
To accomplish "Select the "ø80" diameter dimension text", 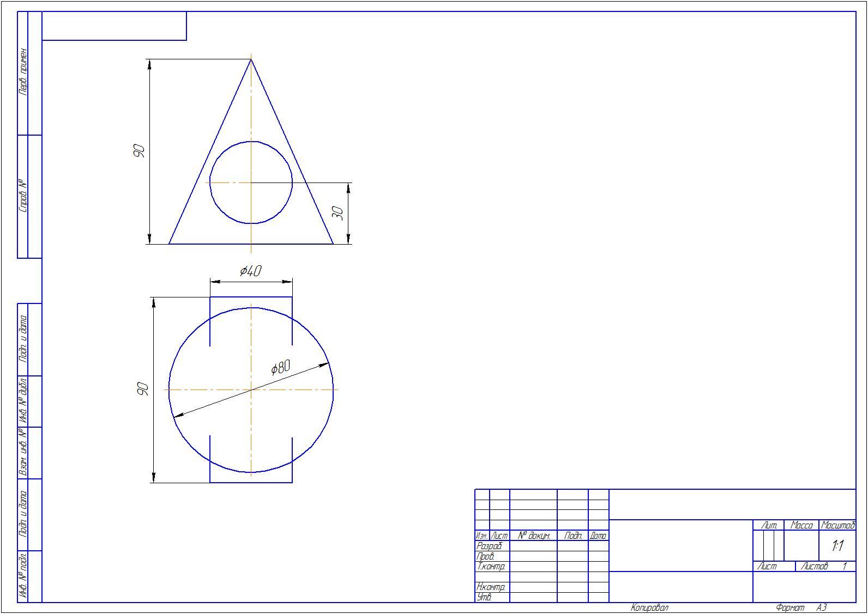I will click(x=281, y=368).
